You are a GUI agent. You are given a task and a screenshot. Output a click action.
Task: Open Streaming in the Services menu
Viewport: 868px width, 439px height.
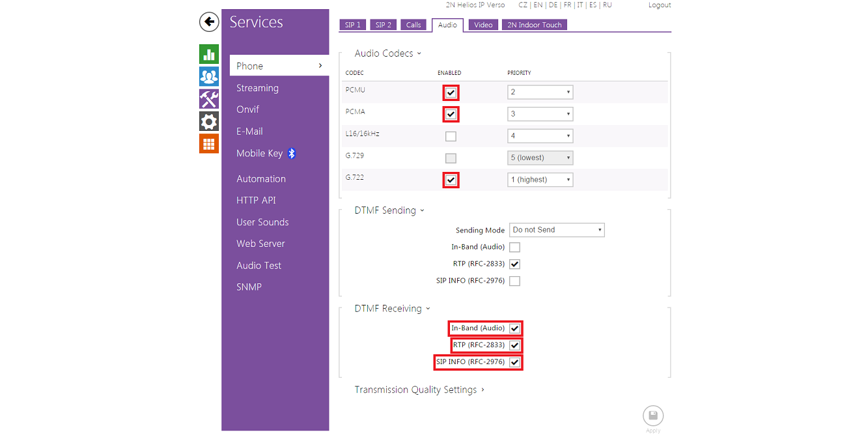click(257, 88)
